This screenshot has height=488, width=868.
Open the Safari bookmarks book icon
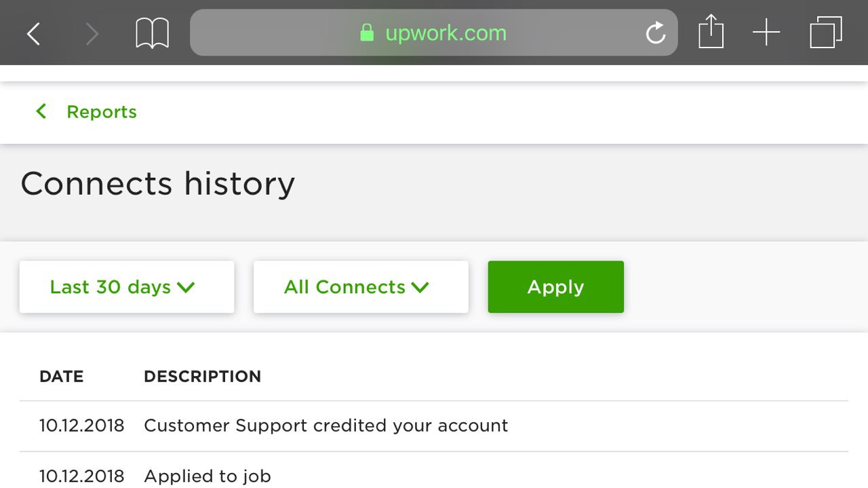click(x=152, y=33)
